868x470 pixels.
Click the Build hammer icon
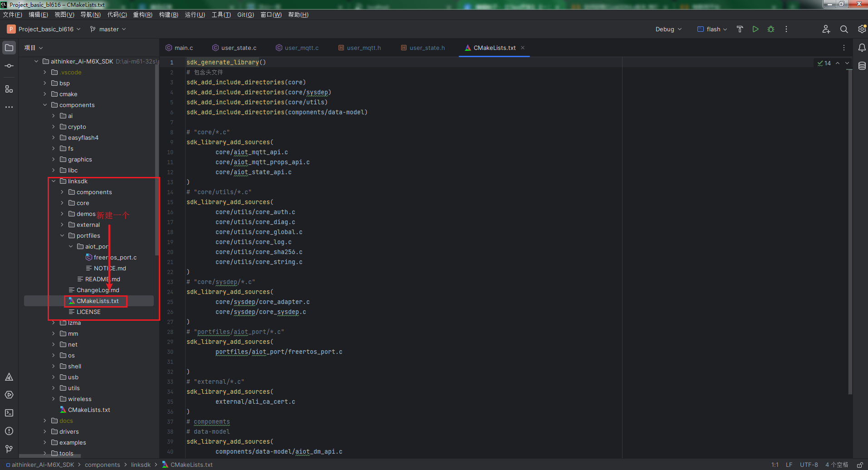point(740,29)
